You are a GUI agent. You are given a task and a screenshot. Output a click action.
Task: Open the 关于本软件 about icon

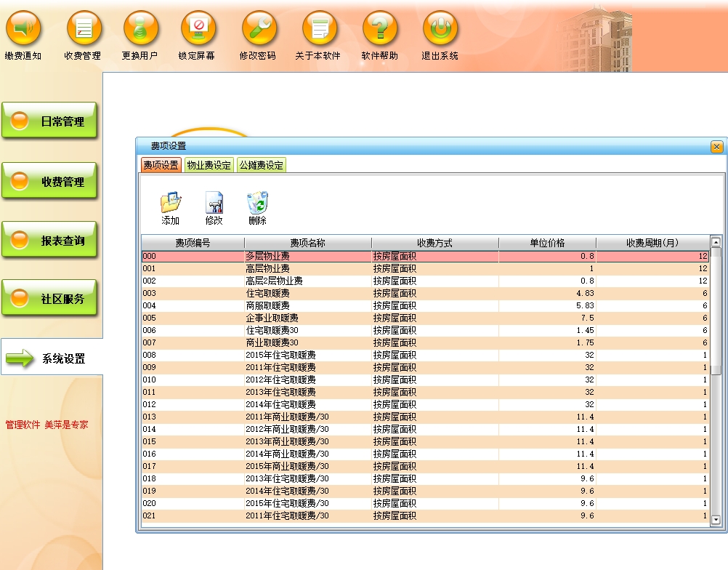pyautogui.click(x=319, y=29)
